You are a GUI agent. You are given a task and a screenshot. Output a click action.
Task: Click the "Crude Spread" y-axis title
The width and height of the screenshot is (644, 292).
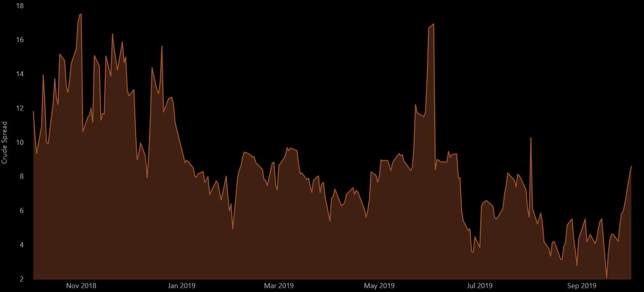[5, 142]
